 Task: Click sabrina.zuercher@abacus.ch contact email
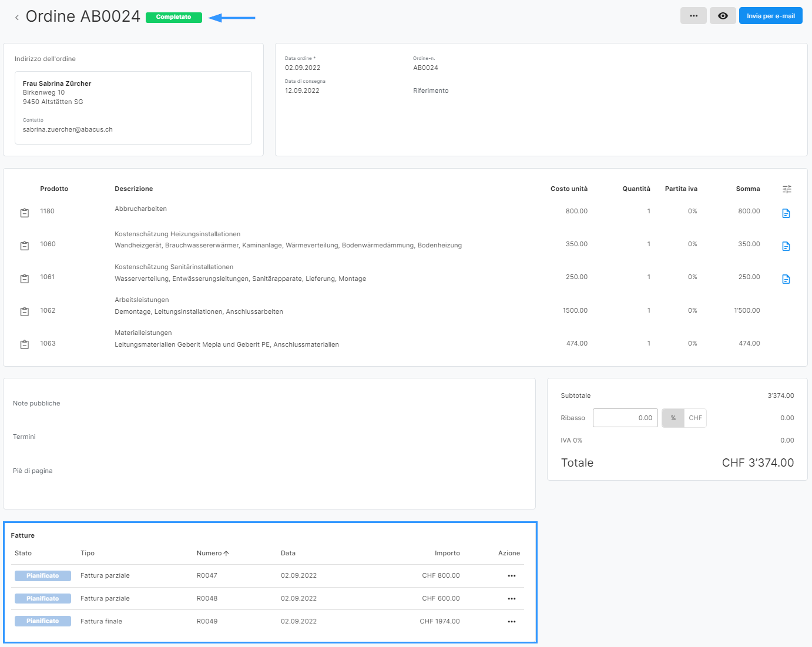coord(68,130)
